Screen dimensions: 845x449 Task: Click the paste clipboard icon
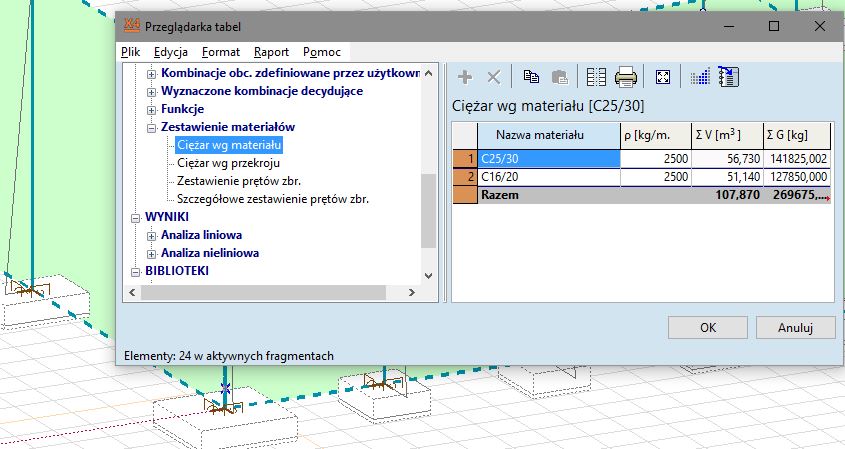[560, 77]
